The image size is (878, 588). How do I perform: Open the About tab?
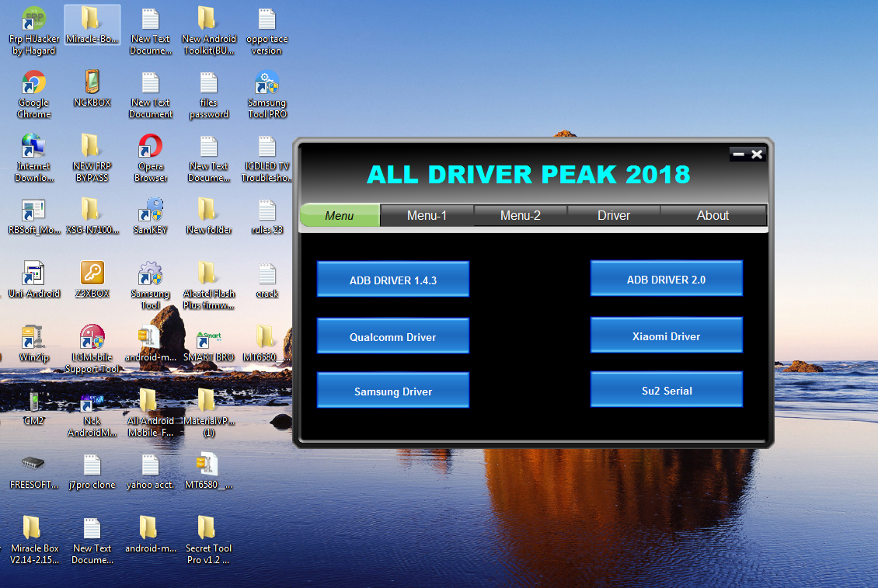(x=713, y=216)
